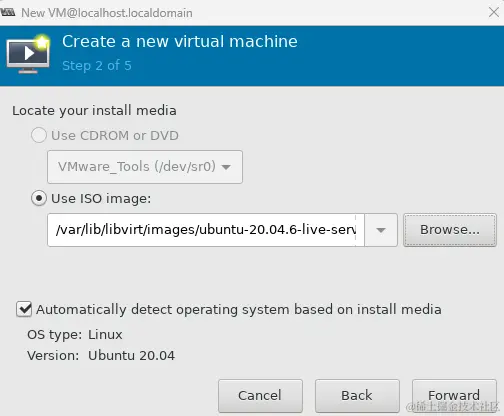Click into the ISO image path field
504x416 pixels.
pyautogui.click(x=206, y=230)
